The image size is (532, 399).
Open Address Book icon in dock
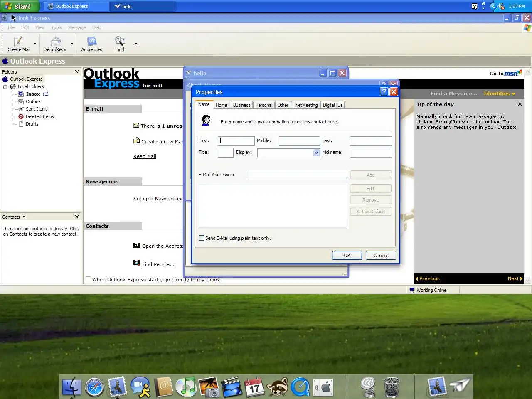coord(163,387)
